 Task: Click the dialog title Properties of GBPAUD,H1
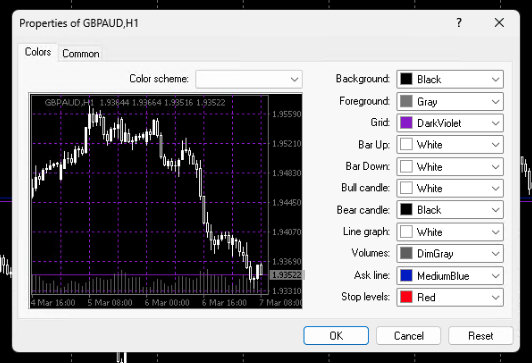[79, 23]
